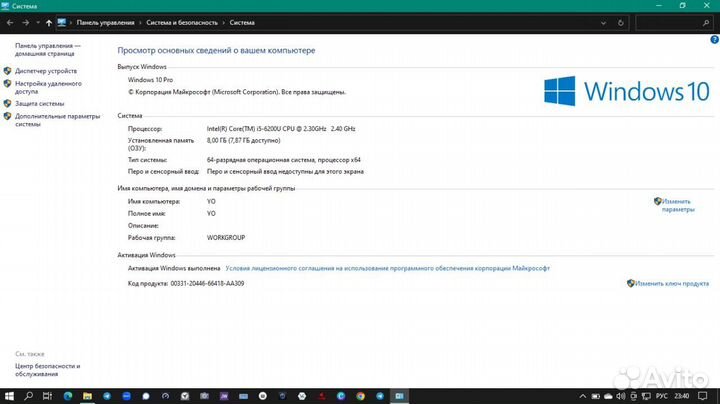Open the Windows Start menu
720x404 pixels.
8,396
